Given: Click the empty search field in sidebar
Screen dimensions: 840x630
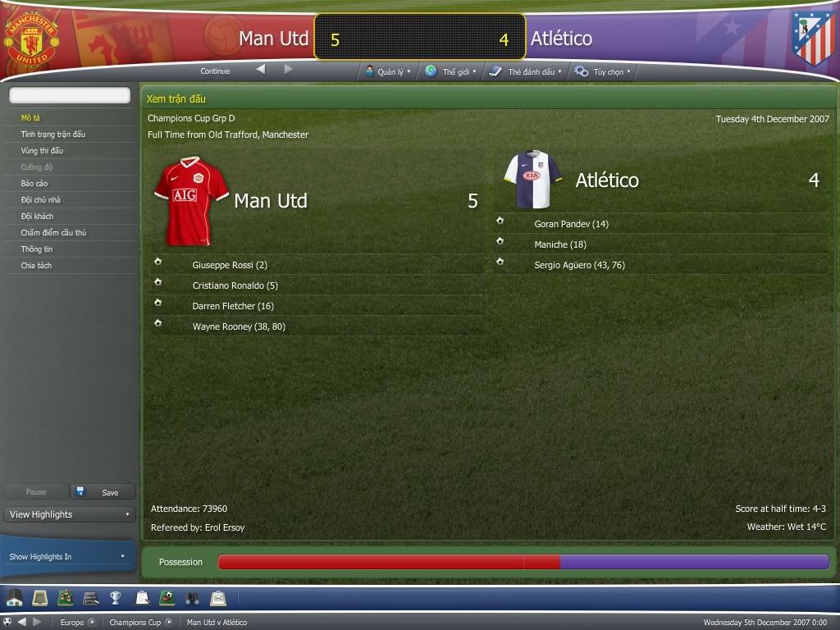Looking at the screenshot, I should [x=70, y=95].
